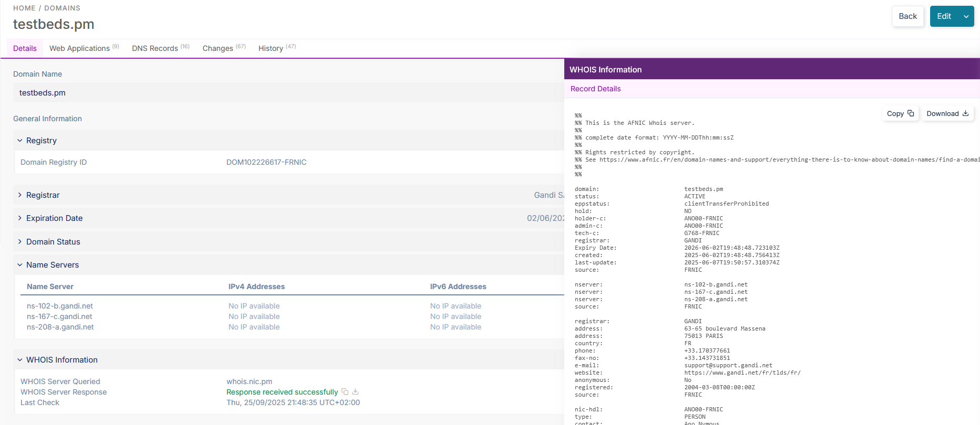Open the Changes tab

(224, 48)
